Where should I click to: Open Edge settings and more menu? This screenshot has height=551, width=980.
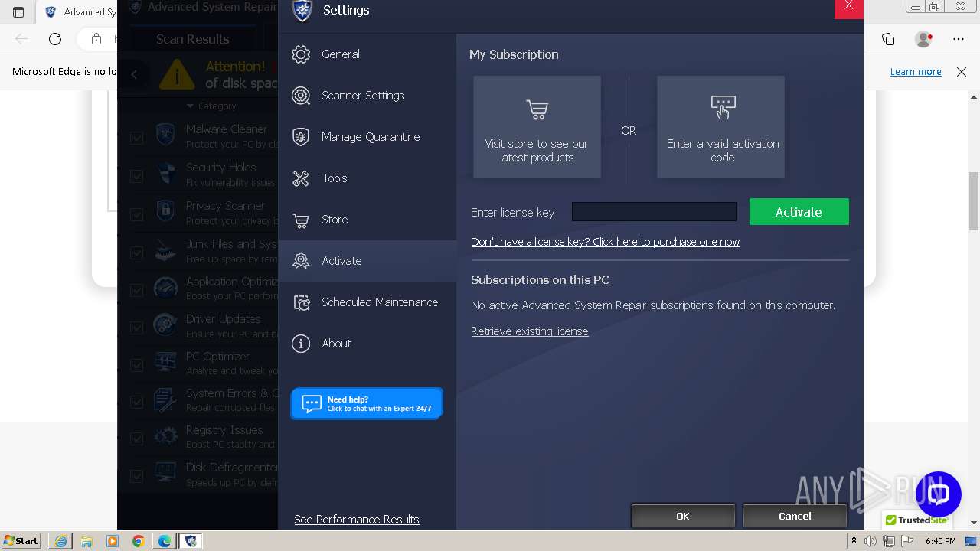959,39
